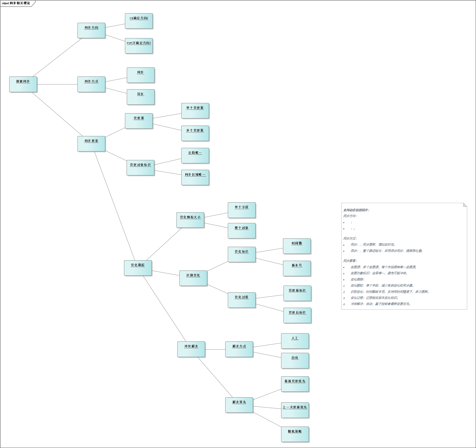Click the note line starting 识别变化：时间戳版本号

click(390, 292)
